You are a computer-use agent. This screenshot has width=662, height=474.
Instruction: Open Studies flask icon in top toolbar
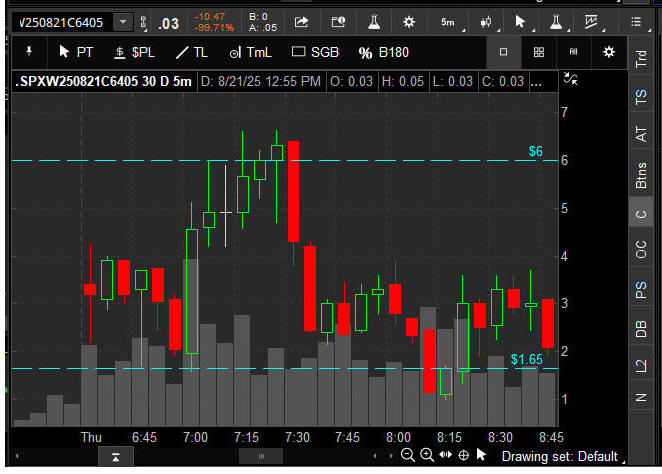tap(372, 21)
